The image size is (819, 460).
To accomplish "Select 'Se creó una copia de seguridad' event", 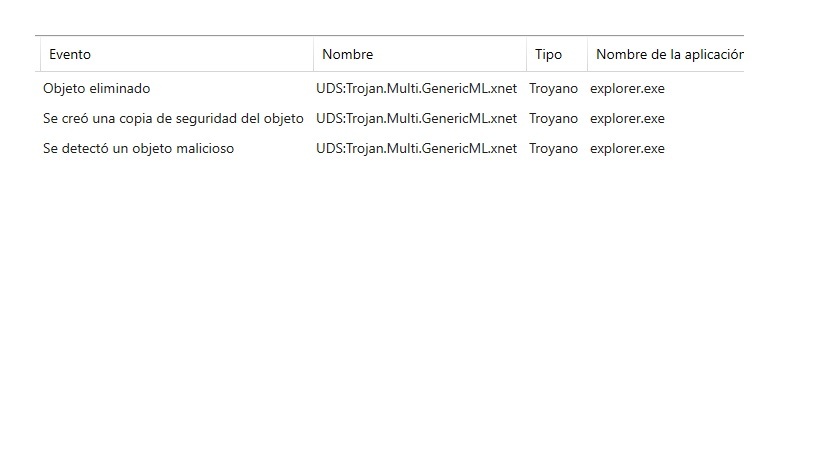I will (173, 119).
